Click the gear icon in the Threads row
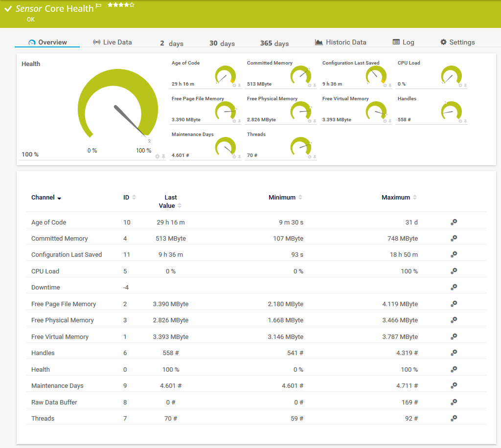 pos(454,418)
